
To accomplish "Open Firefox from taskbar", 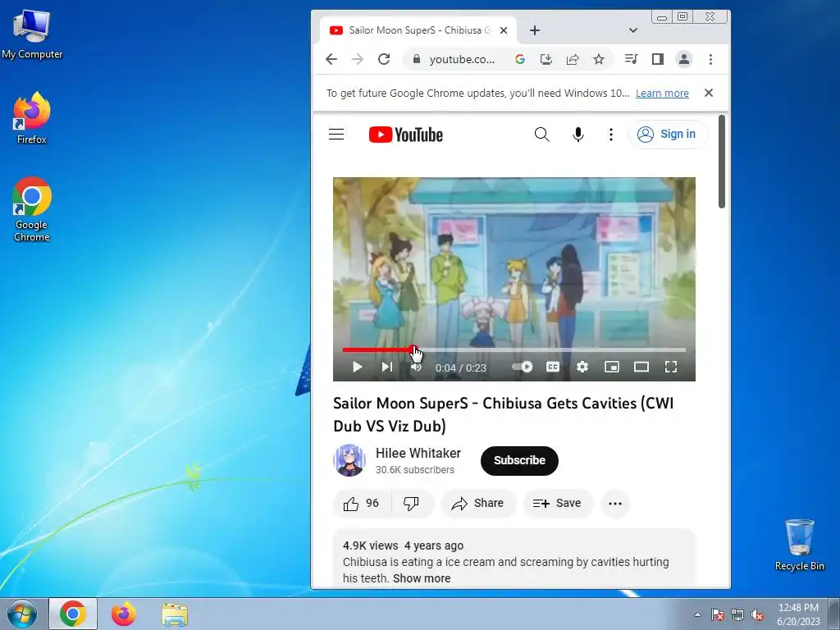I will click(124, 614).
